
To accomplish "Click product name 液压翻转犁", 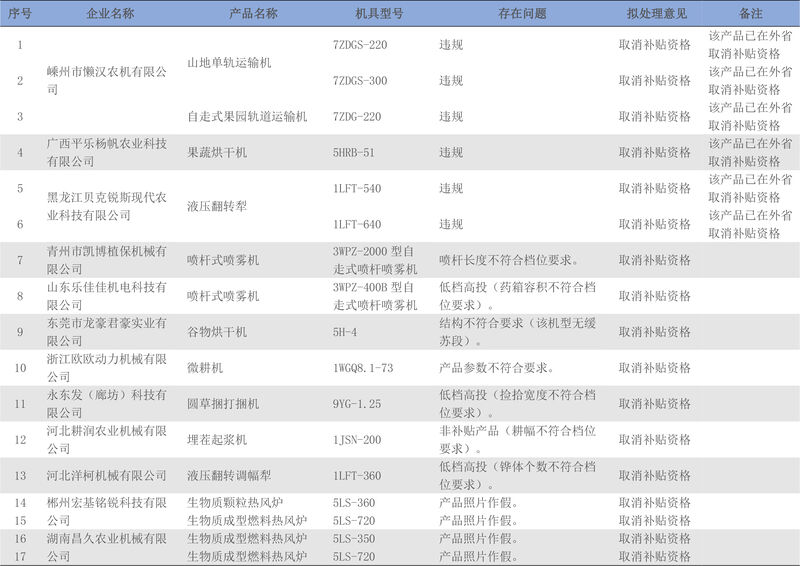I will (217, 206).
